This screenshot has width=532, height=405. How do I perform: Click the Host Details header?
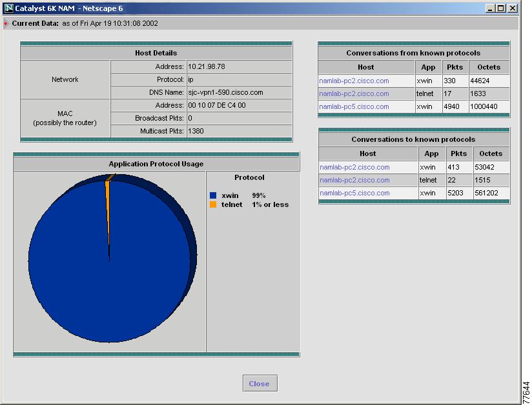[156, 53]
